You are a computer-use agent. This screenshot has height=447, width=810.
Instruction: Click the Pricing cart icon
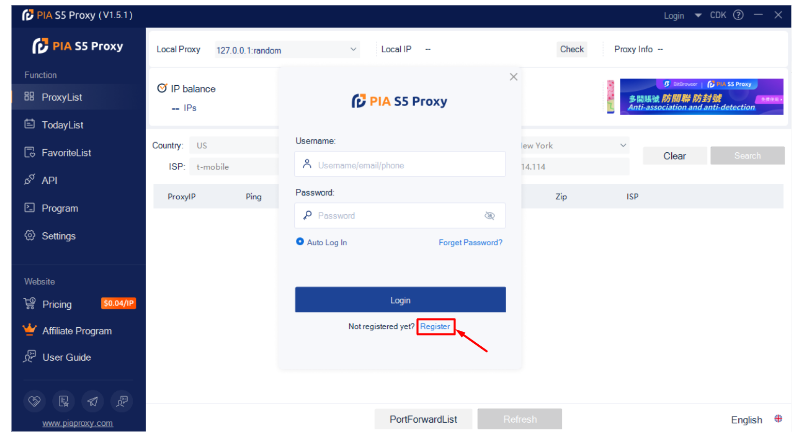point(29,303)
